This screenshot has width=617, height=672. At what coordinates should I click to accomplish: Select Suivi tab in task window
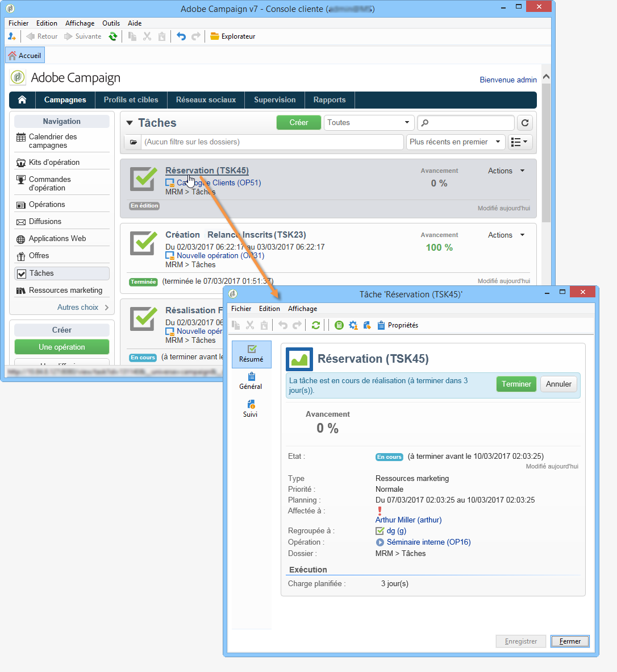(251, 409)
